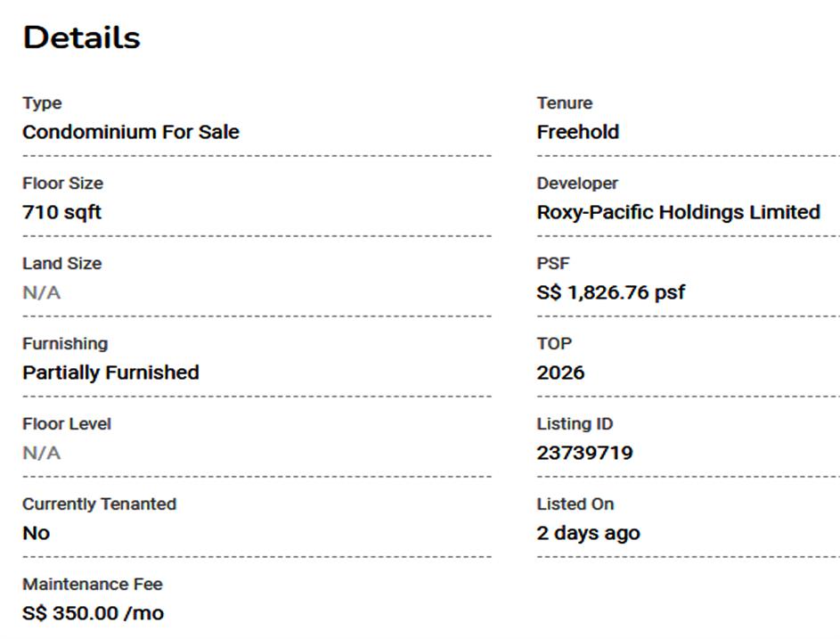
Task: Click the No value under Currently Tenanted
Action: pyautogui.click(x=36, y=533)
